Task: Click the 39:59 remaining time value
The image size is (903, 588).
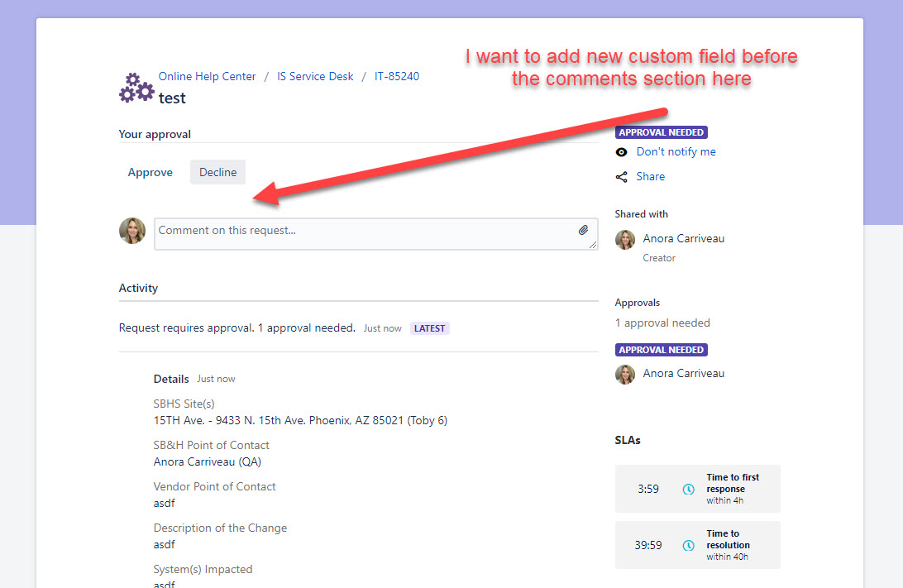Action: [x=648, y=545]
